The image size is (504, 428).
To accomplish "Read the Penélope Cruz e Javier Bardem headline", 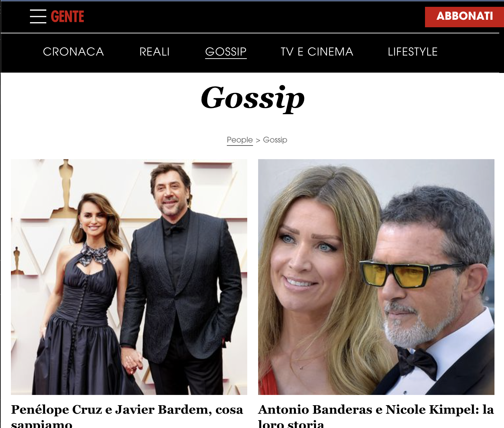I will click(127, 416).
